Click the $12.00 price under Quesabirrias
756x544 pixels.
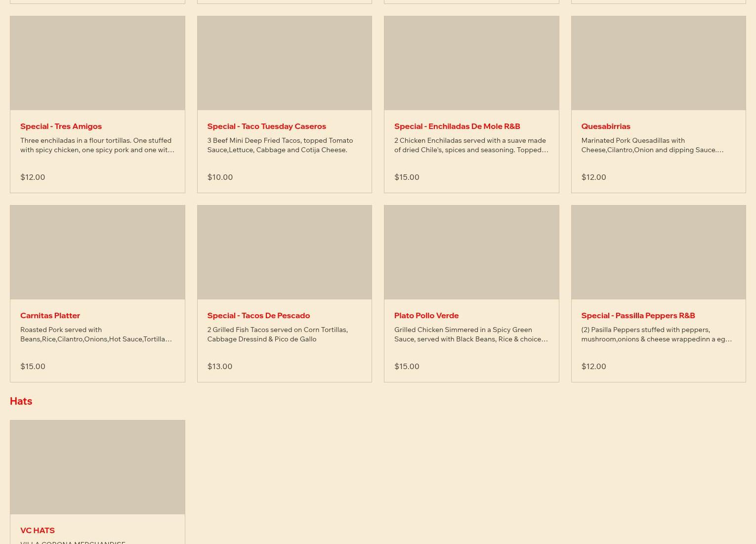pos(593,177)
